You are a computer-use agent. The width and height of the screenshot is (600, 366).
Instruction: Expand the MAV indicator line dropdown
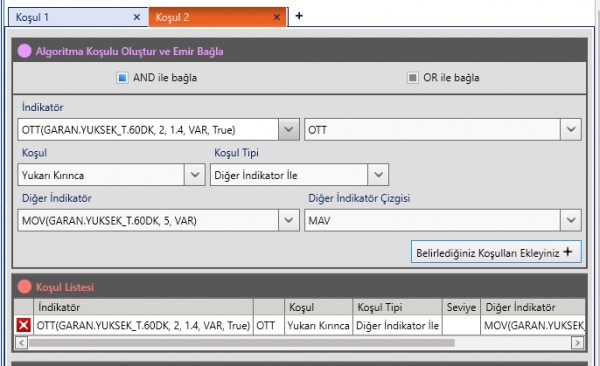[x=571, y=221]
